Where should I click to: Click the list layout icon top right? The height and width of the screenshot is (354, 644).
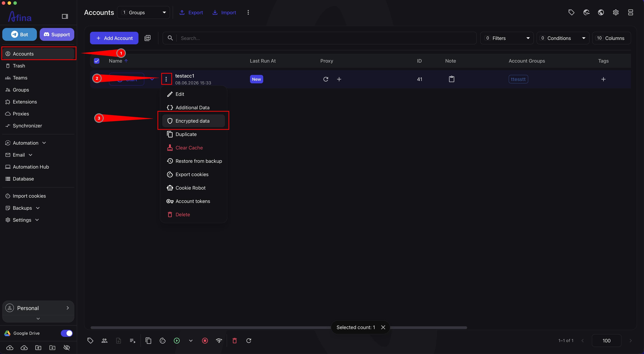(x=631, y=13)
